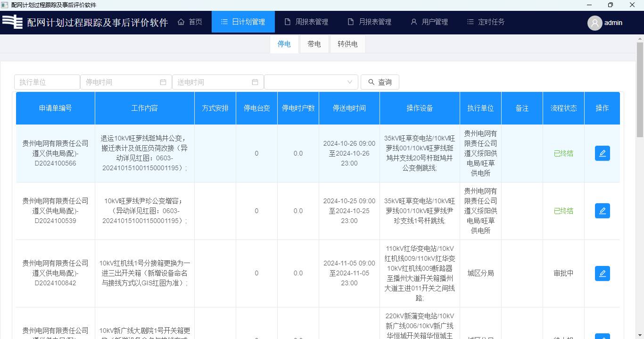Open 周报表管理 menu item
This screenshot has height=339, width=644.
(306, 22)
